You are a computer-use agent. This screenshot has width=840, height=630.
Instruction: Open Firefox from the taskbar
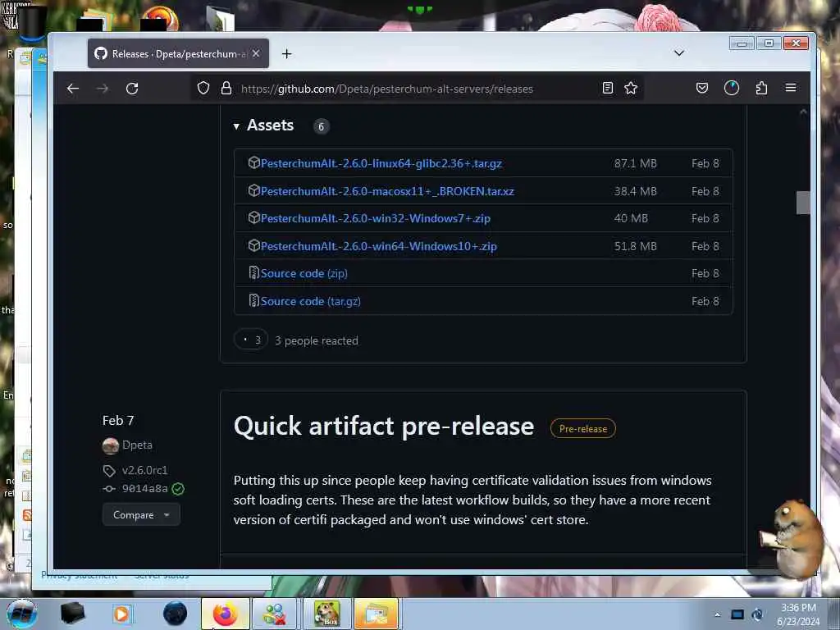coord(225,614)
